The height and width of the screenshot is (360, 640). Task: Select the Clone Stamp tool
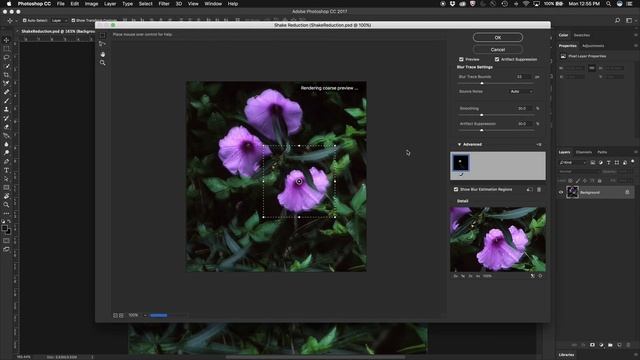[6, 109]
